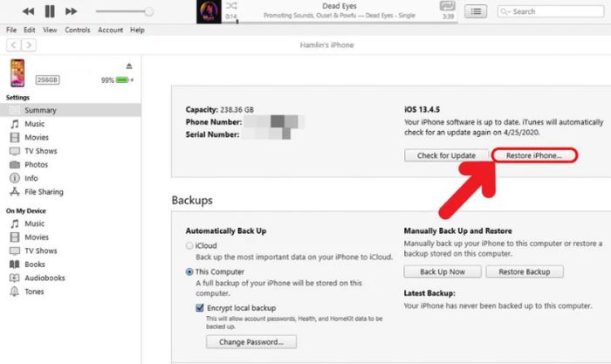Open the Help menu
This screenshot has height=364, width=611.
coord(137,30)
